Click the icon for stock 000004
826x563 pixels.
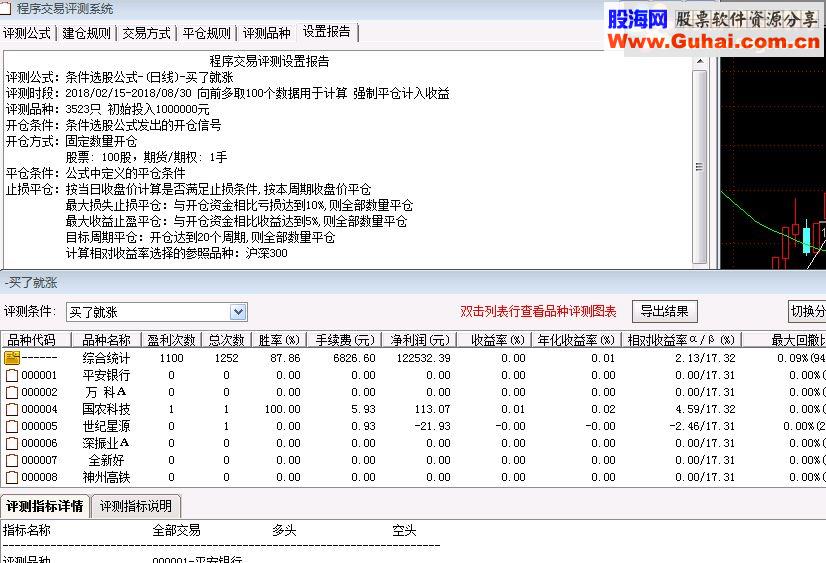pyautogui.click(x=12, y=409)
